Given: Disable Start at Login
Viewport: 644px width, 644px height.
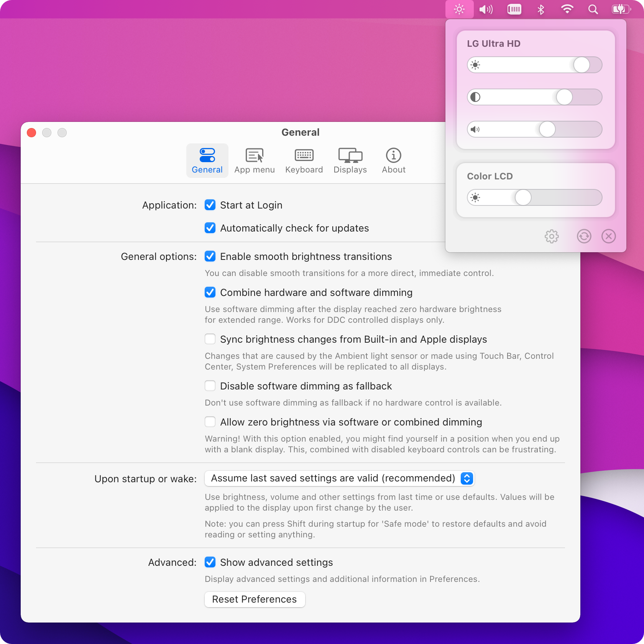Looking at the screenshot, I should tap(210, 205).
